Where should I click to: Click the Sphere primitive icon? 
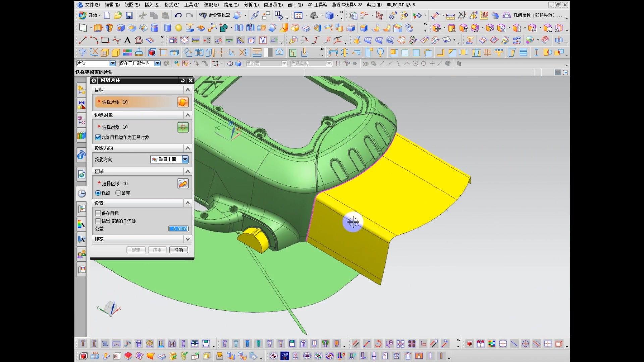[x=179, y=28]
